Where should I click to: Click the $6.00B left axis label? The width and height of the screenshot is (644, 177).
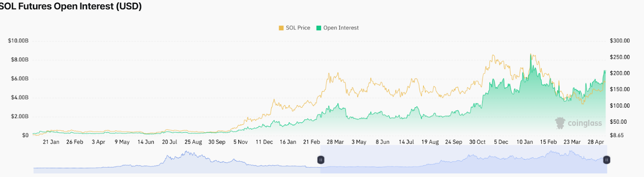(20, 79)
